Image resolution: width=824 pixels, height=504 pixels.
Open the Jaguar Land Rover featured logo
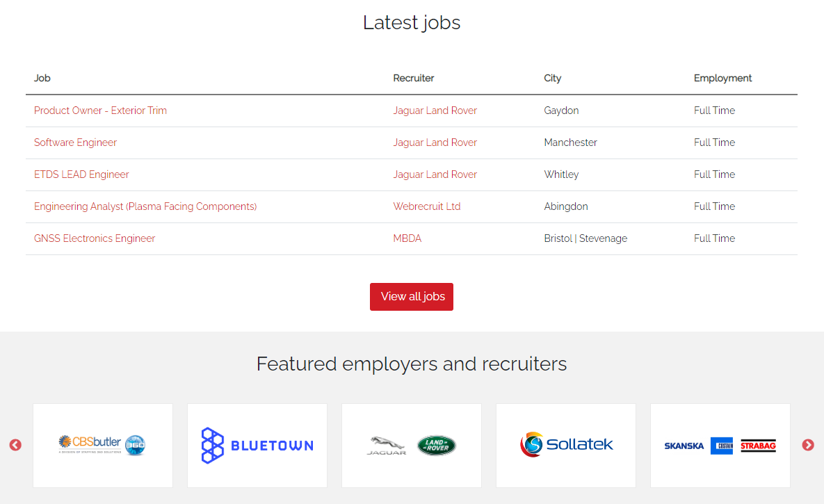[x=411, y=445]
